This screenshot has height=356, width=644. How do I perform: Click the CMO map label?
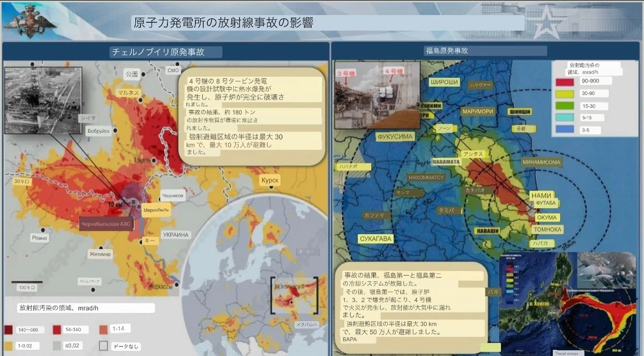pyautogui.click(x=173, y=70)
